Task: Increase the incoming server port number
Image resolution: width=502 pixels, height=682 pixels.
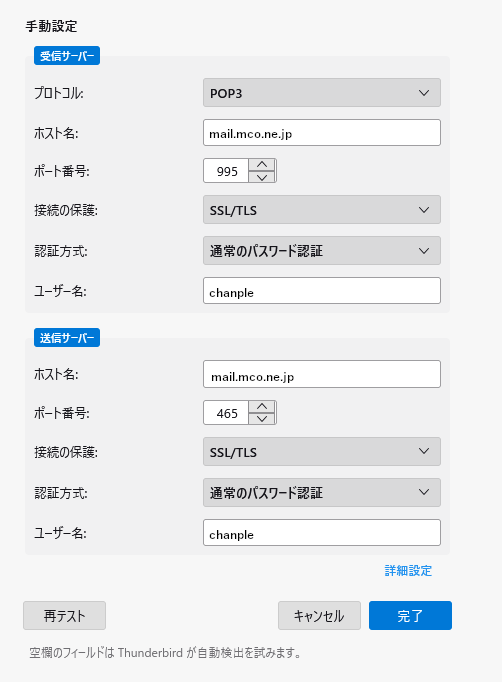Action: [262, 165]
